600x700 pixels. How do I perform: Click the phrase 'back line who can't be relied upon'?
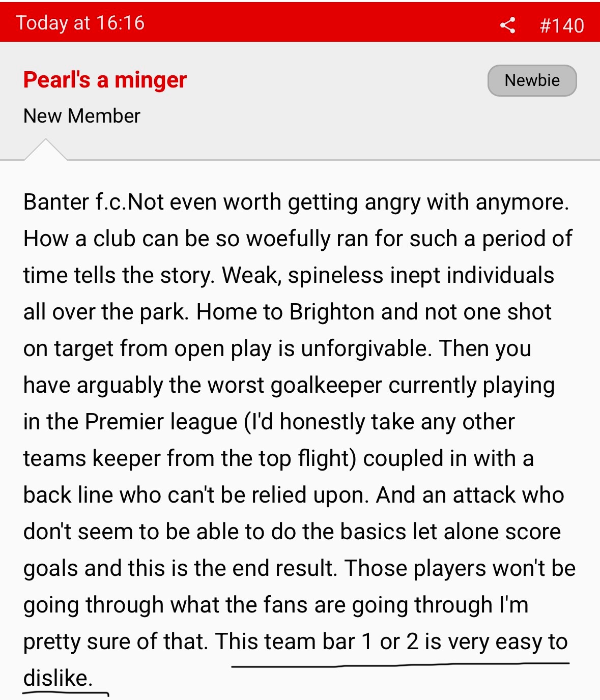(196, 495)
